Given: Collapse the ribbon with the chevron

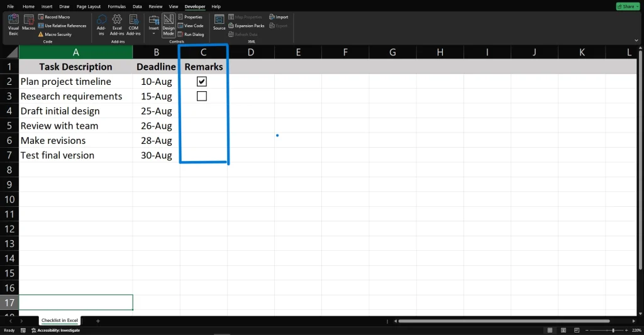Looking at the screenshot, I should [x=636, y=40].
